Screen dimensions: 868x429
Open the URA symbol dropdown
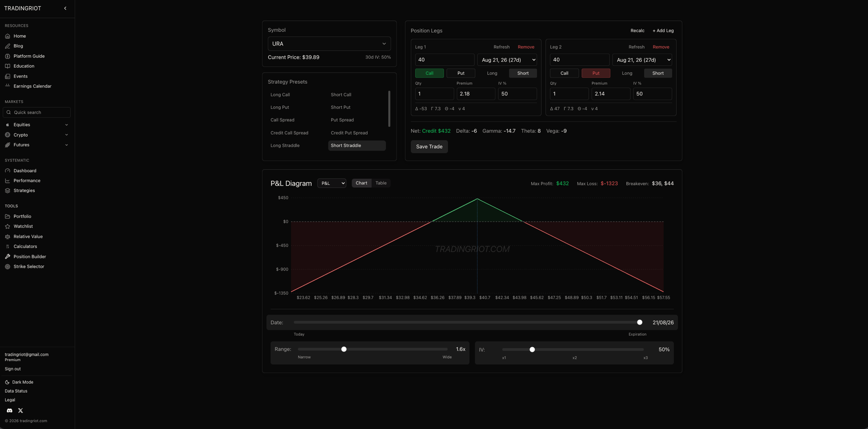pos(329,44)
